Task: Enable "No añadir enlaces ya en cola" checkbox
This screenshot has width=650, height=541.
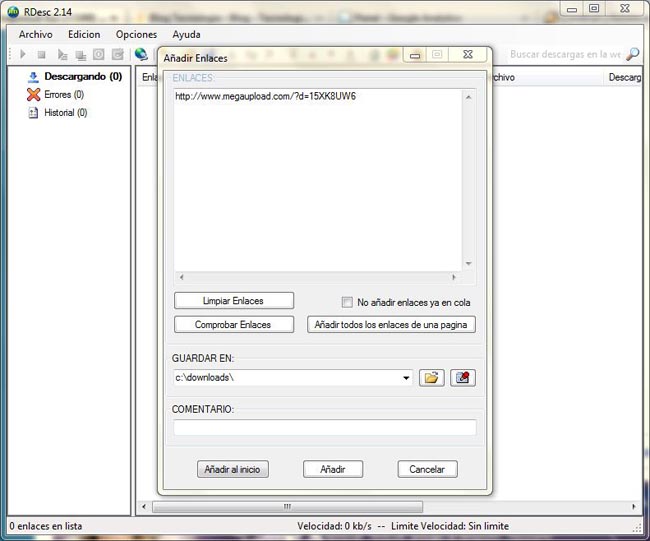Action: 348,302
